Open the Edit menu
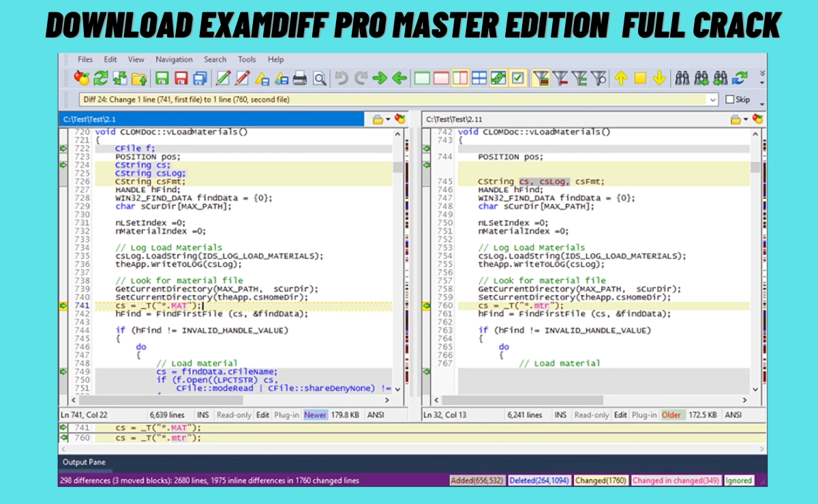 point(110,59)
